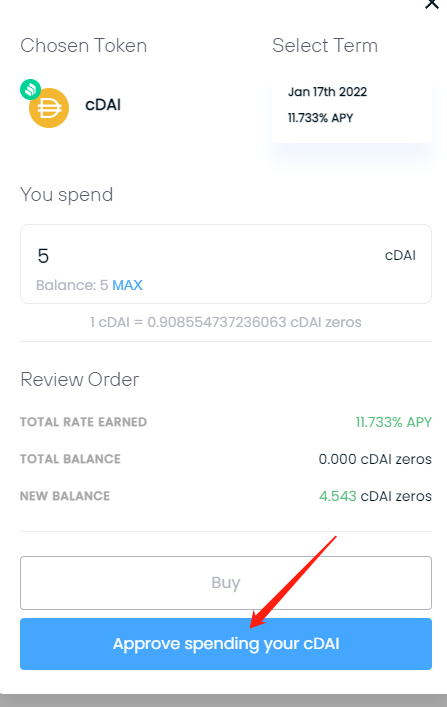Click the Review Order heading
Screen dimensions: 447x707
(x=79, y=379)
